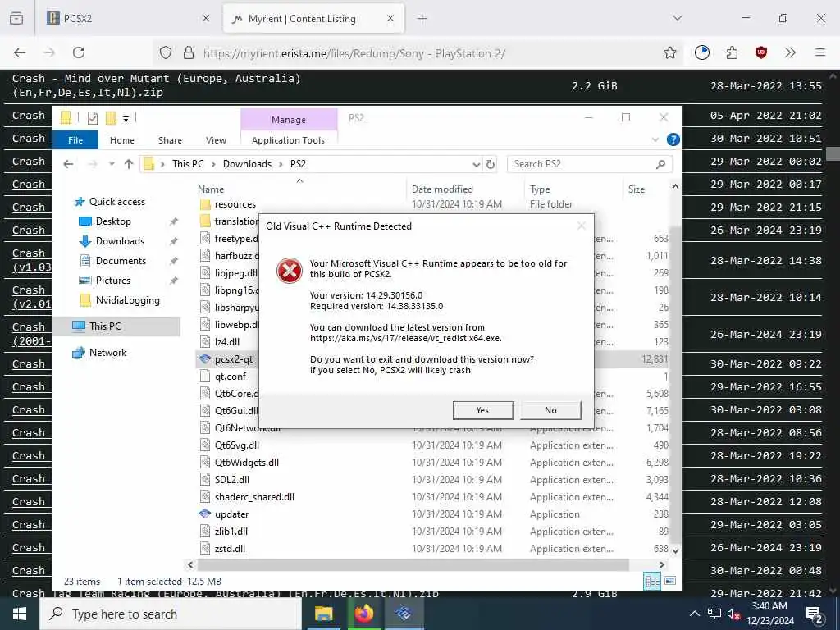Refresh the PS2 folder view
The width and height of the screenshot is (840, 630).
point(491,164)
